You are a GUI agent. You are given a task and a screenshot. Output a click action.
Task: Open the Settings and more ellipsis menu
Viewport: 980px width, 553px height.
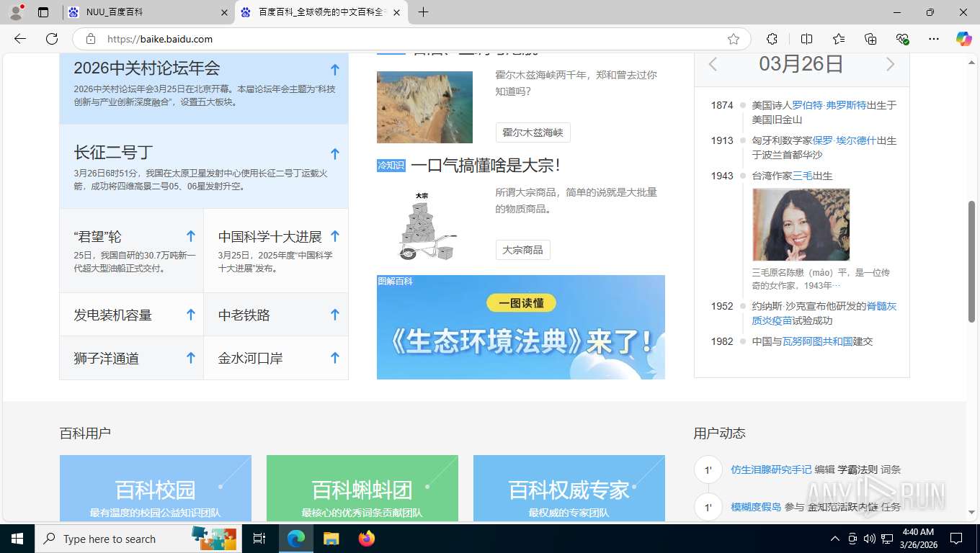click(934, 39)
